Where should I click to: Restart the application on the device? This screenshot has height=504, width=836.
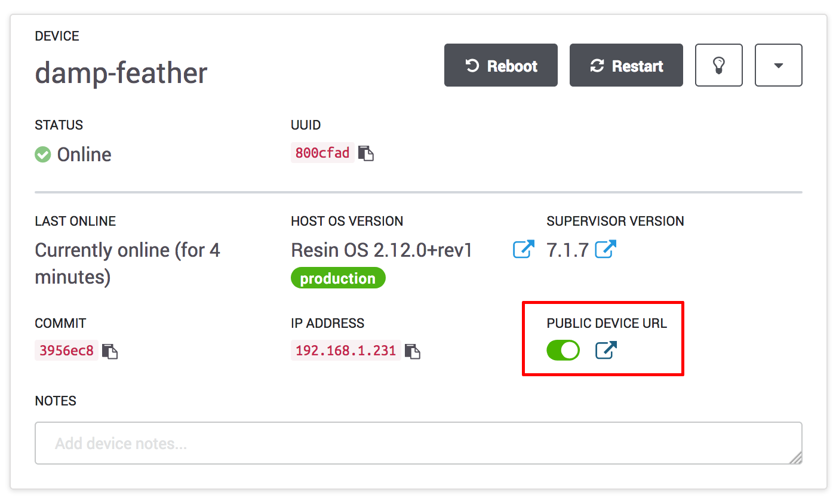(626, 65)
